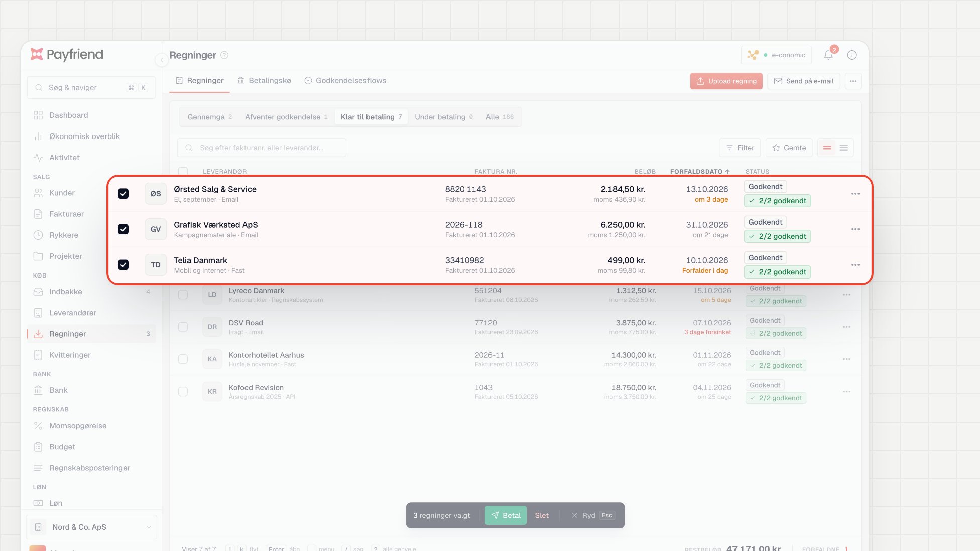Open the three-dot menu beside Send på e-mail

point(853,81)
